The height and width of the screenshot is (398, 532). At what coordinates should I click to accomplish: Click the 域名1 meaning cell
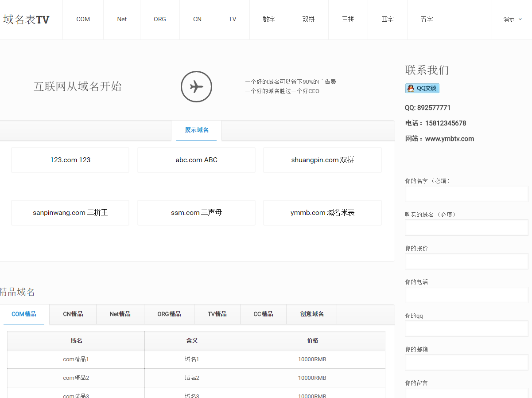(x=192, y=359)
